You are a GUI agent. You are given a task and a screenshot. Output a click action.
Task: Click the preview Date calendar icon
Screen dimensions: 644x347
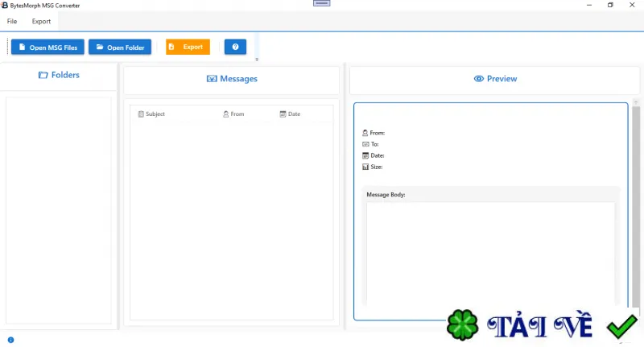coord(365,155)
